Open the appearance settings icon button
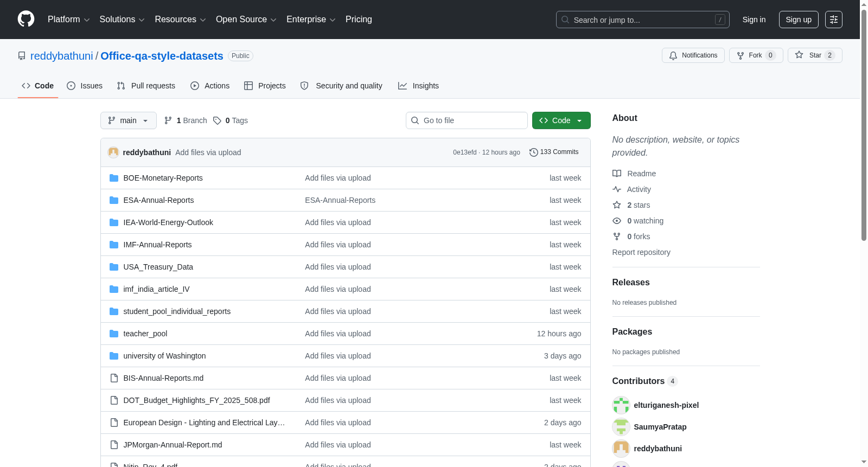 (x=834, y=20)
